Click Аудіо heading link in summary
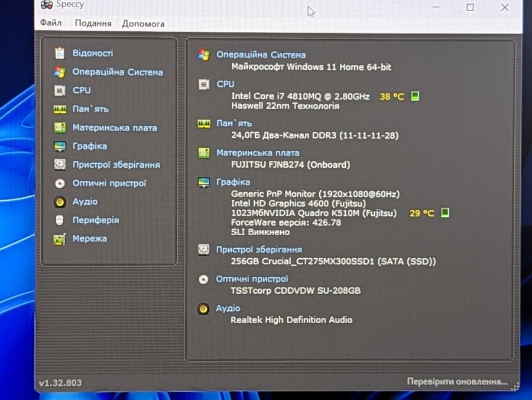This screenshot has width=532, height=400. point(228,308)
